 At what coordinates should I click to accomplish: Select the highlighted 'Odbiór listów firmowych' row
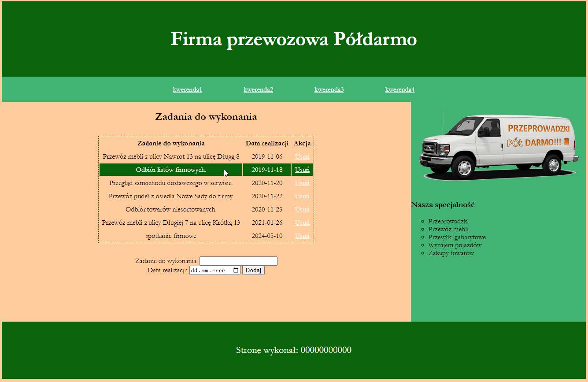pos(172,169)
